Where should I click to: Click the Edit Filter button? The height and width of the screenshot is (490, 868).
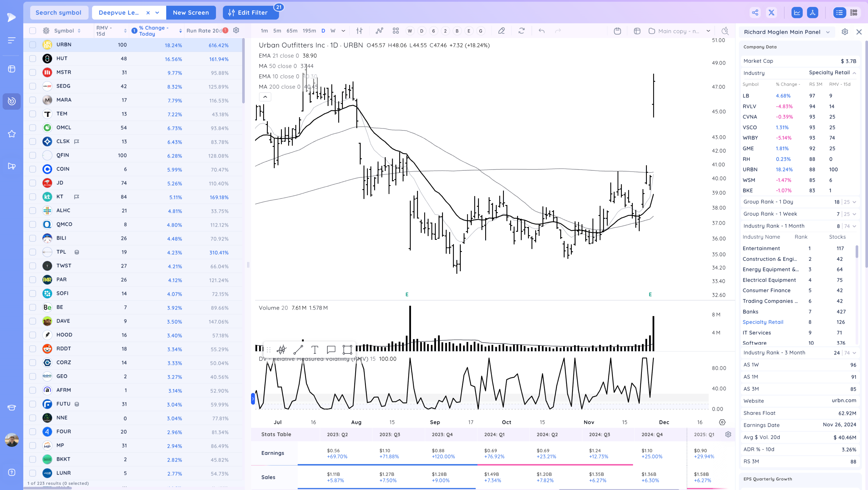tap(251, 12)
